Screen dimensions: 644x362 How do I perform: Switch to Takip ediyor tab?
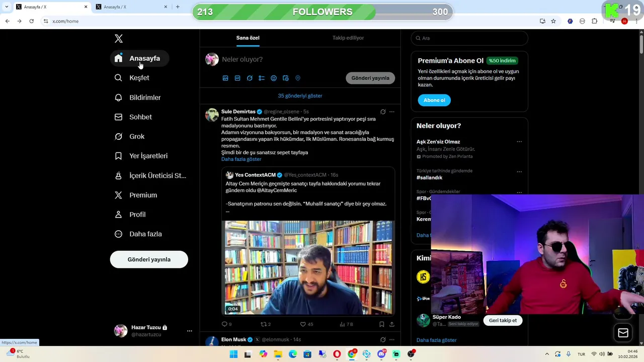(x=348, y=38)
